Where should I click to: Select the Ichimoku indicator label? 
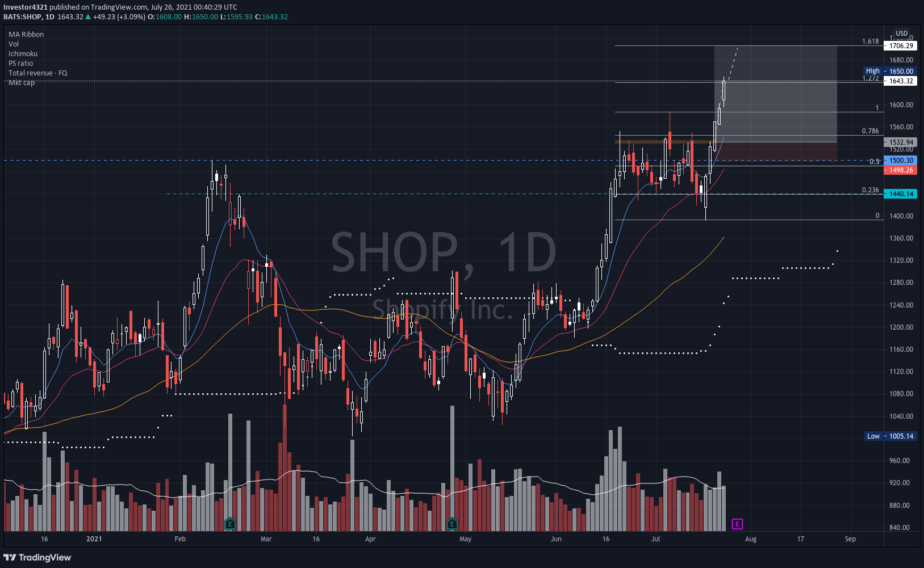tap(23, 54)
